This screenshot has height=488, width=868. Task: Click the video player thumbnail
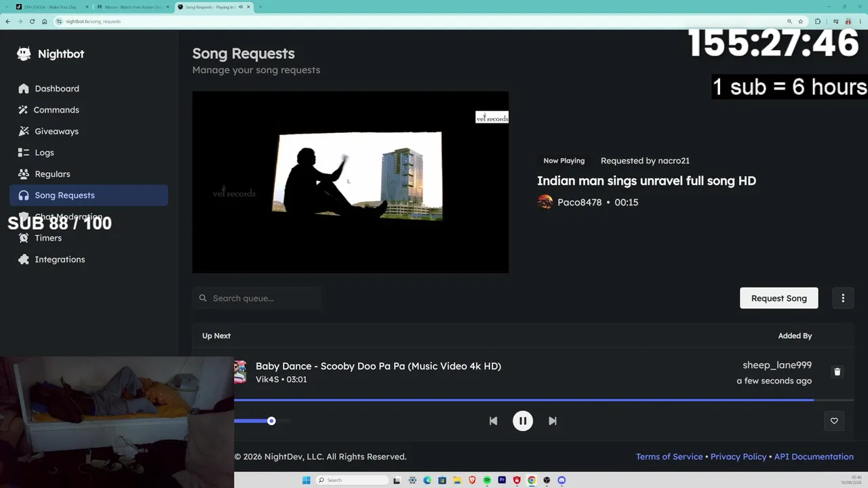click(x=351, y=182)
